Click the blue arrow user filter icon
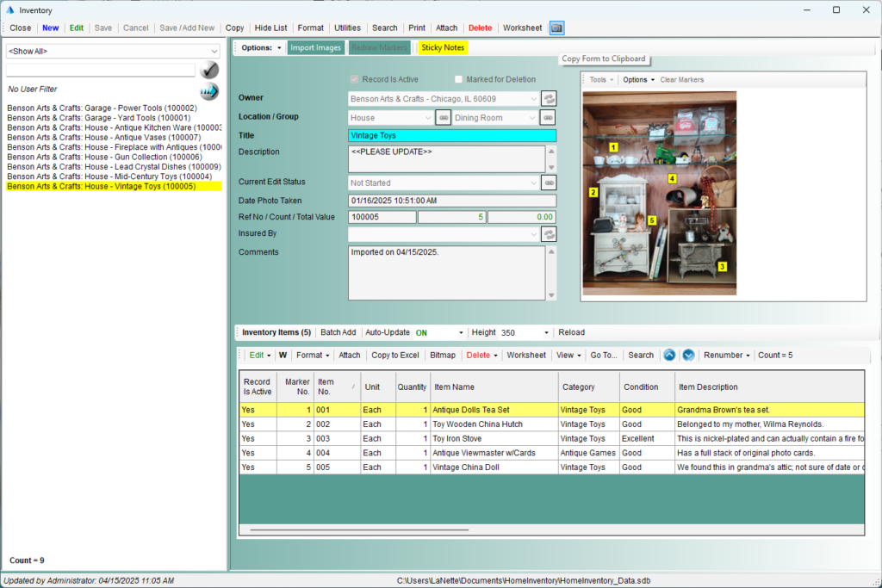 click(209, 91)
